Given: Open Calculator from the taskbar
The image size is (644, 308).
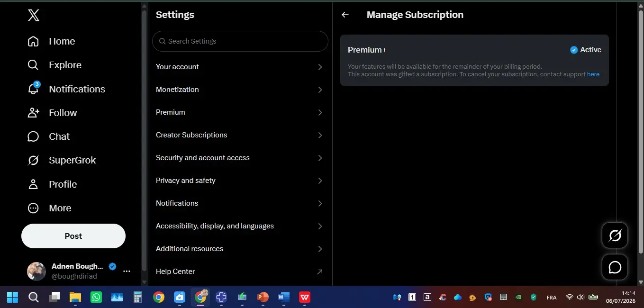Looking at the screenshot, I should pos(138,297).
